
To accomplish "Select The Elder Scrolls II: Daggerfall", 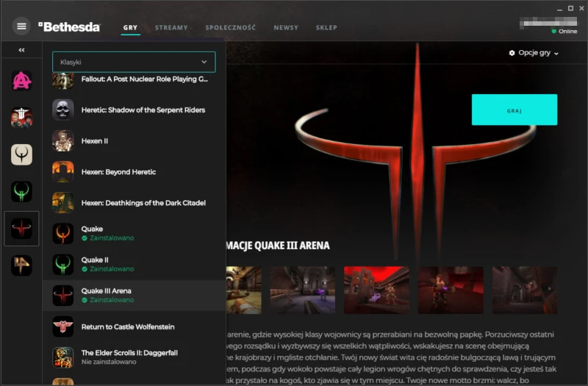I will tap(129, 353).
